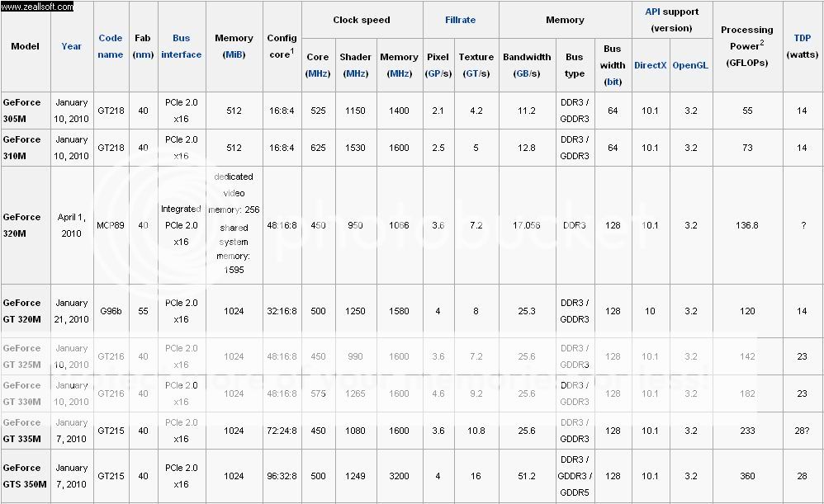Click the GB/s link under Bandwidth
The width and height of the screenshot is (824, 504).
click(x=526, y=73)
